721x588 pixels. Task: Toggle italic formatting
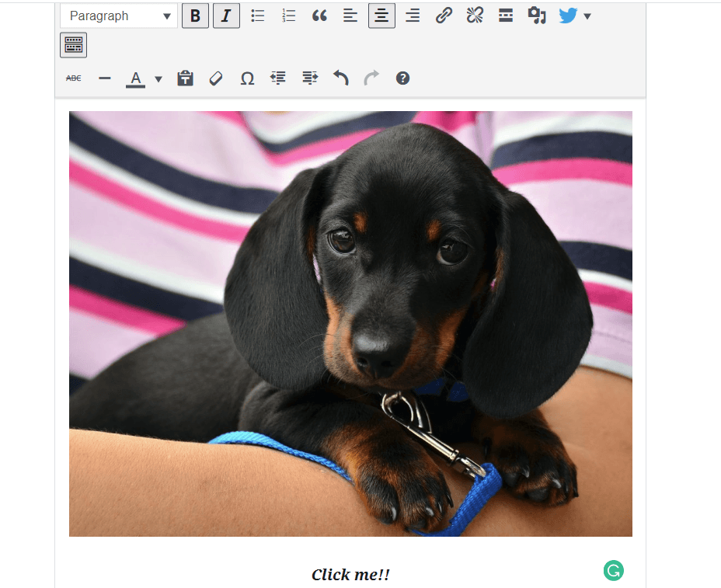[226, 16]
